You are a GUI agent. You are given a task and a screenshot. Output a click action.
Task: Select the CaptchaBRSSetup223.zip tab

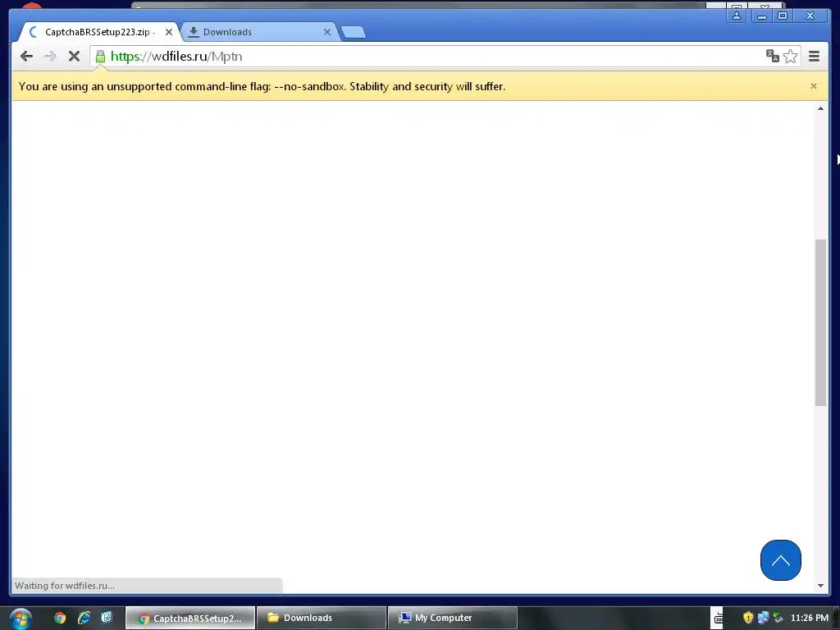[99, 32]
